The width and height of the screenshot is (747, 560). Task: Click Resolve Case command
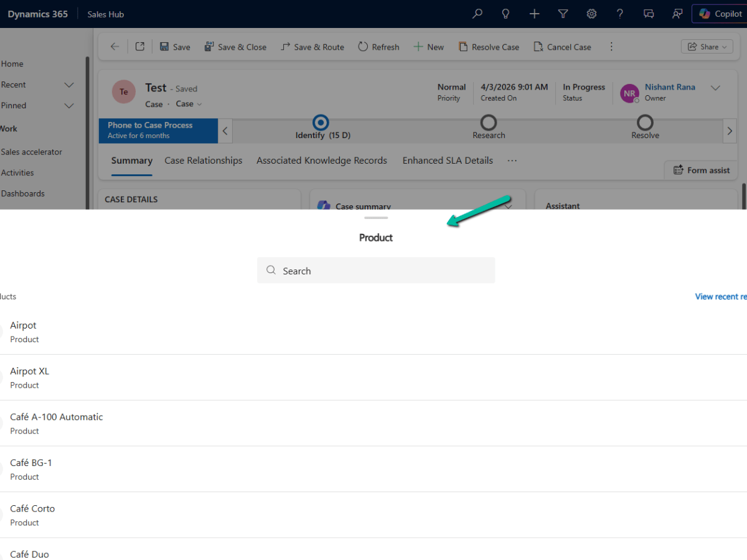(489, 47)
